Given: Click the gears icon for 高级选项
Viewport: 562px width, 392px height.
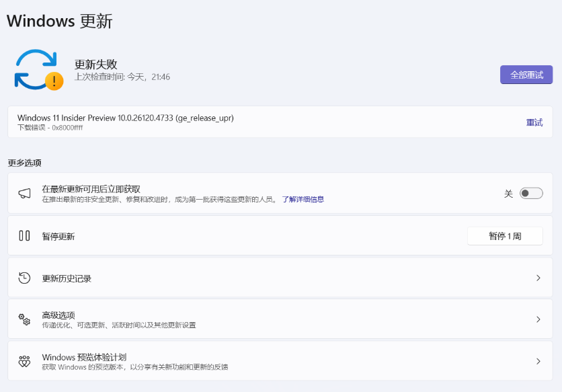Looking at the screenshot, I should tap(24, 319).
